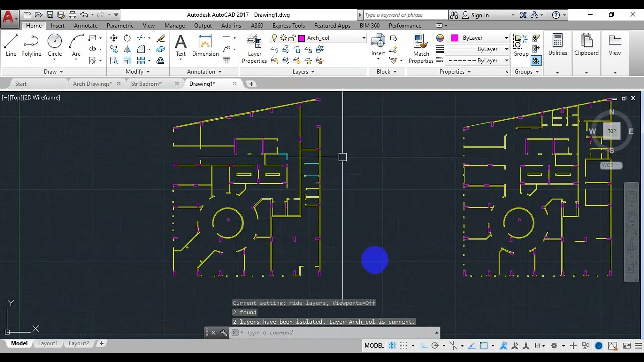Toggle annotation object visibility in status bar

tap(504, 346)
